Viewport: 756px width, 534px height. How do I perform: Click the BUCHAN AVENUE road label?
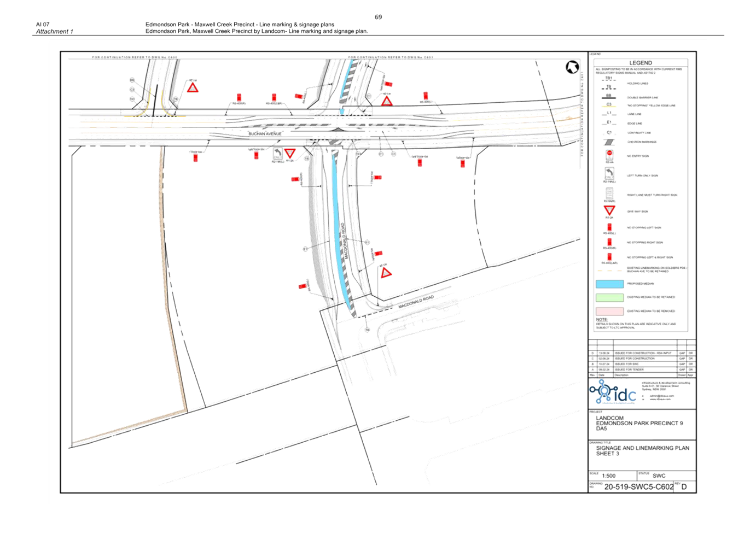pos(265,134)
